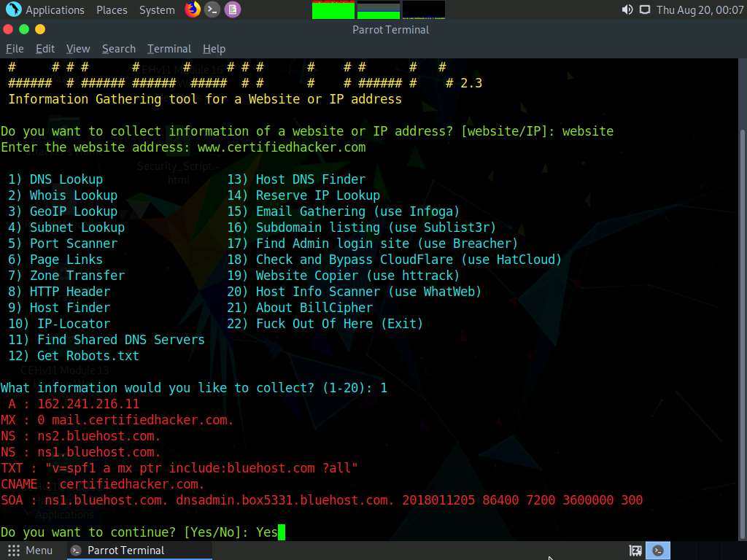Click the CNAME certifiedhacker.com record

click(x=103, y=484)
